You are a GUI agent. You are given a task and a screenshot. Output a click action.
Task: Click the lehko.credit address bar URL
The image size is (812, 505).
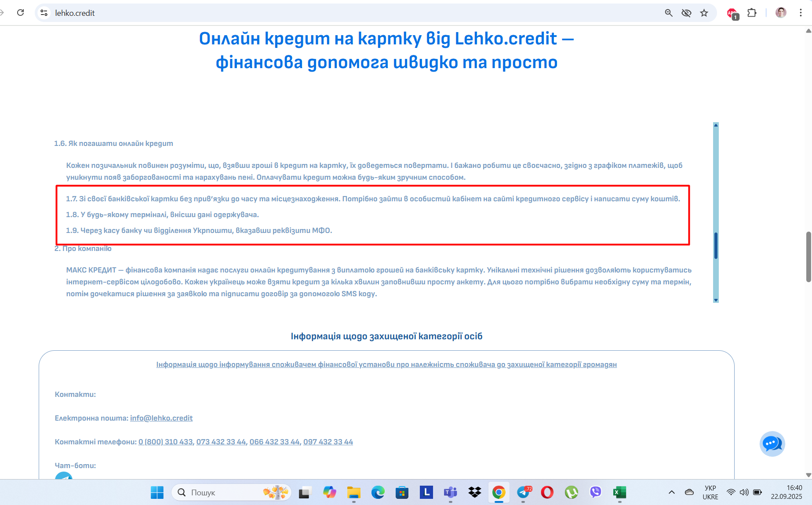pyautogui.click(x=75, y=13)
